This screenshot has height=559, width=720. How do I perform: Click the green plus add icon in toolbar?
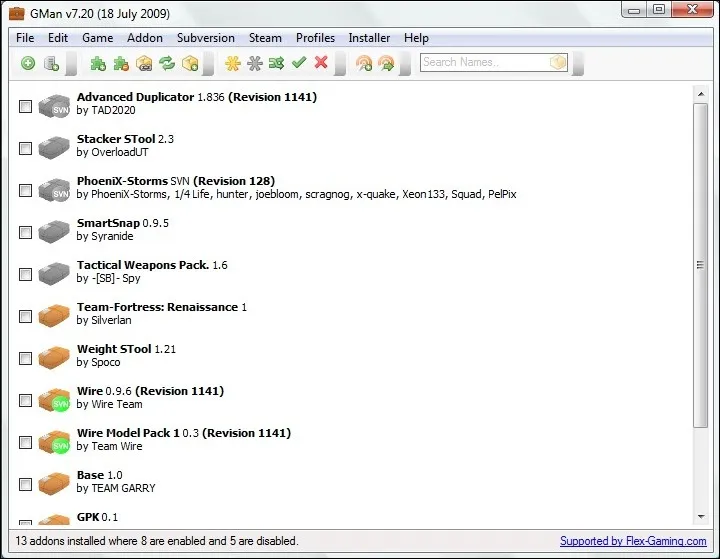coord(28,63)
